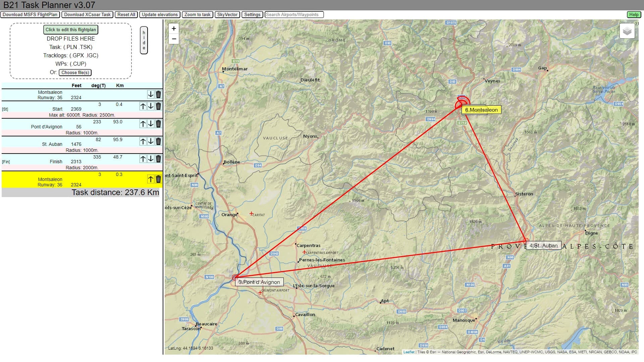The image size is (644, 362).
Task: Delete the highlighted last Montsaleon waypoint
Action: pyautogui.click(x=158, y=179)
